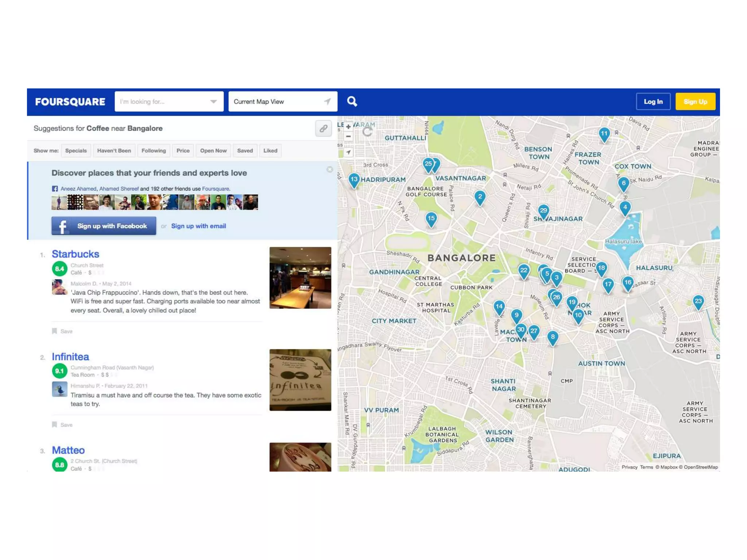Click the copy link chain icon

[x=323, y=129]
